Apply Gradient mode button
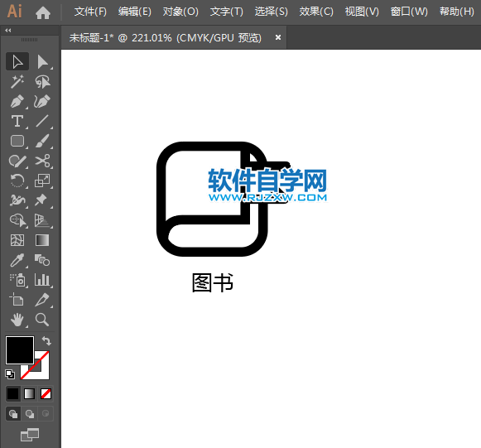The height and width of the screenshot is (448, 481). [x=30, y=393]
